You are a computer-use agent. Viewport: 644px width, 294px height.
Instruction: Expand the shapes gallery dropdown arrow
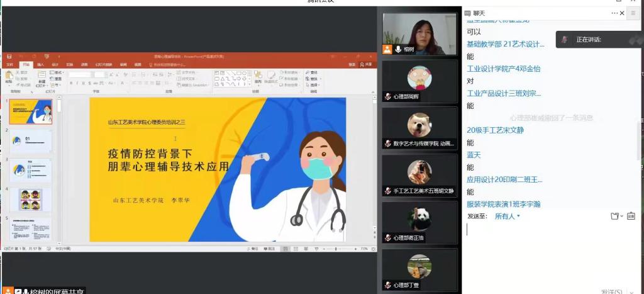(x=250, y=84)
